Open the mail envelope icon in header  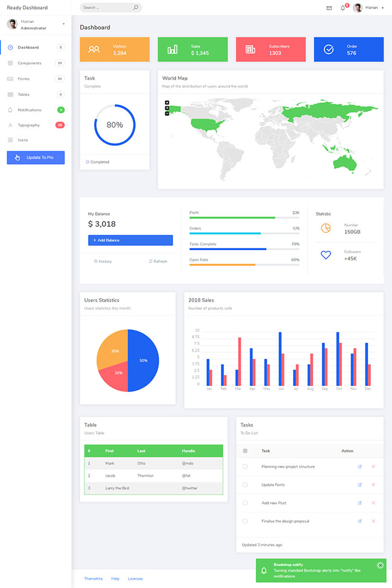pos(329,8)
